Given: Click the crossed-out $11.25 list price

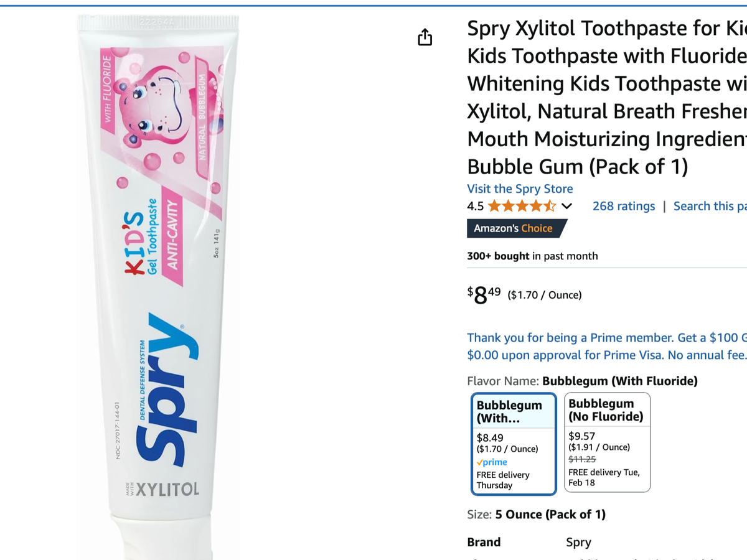Looking at the screenshot, I should click(x=582, y=459).
